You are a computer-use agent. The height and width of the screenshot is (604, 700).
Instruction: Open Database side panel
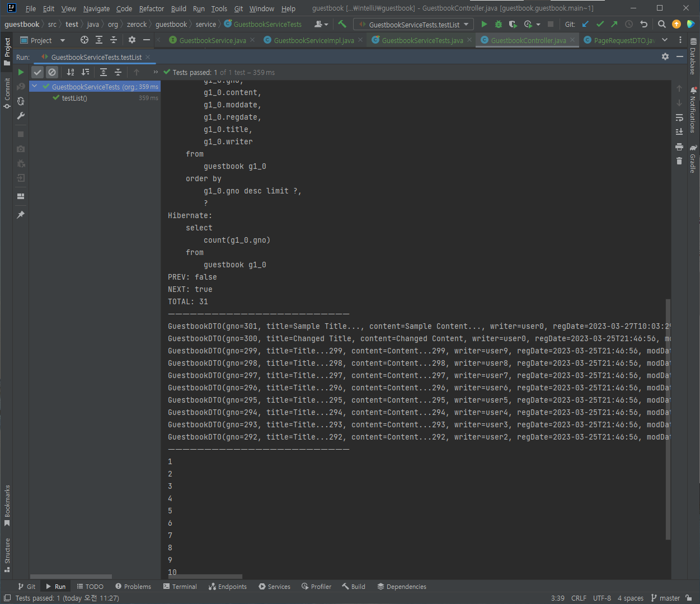(693, 57)
